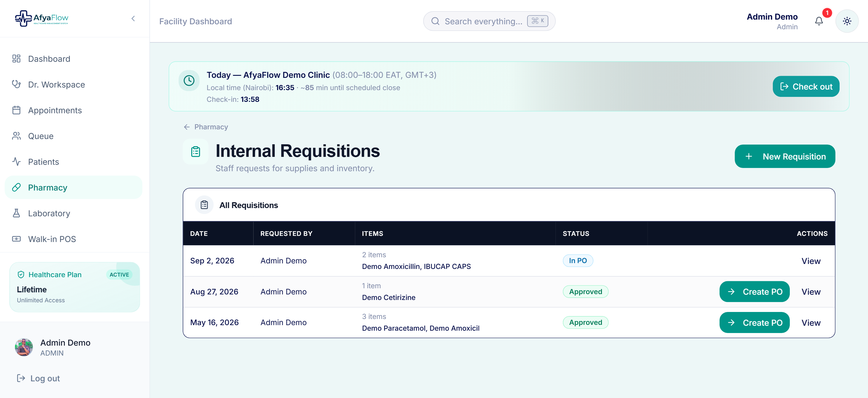868x398 pixels.
Task: Click the In PO status badge
Action: pyautogui.click(x=578, y=261)
